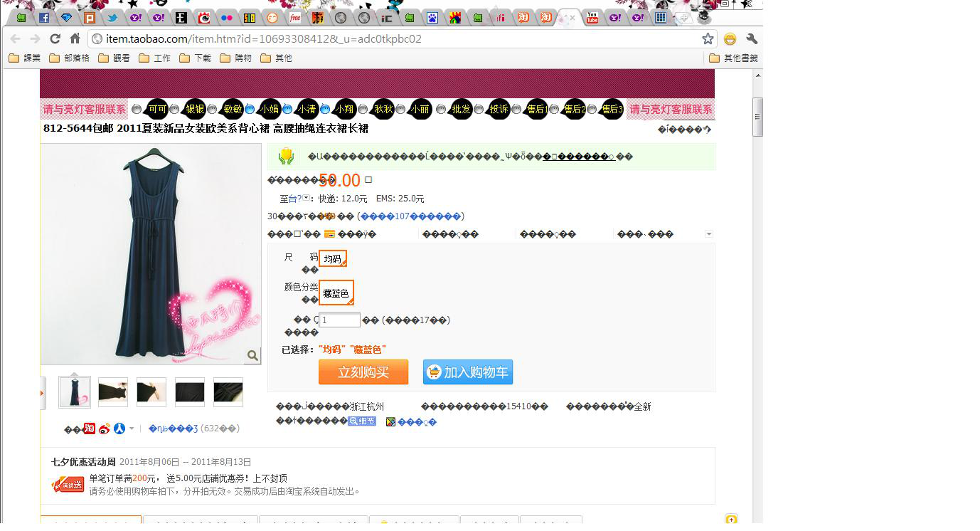Image resolution: width=980 pixels, height=531 pixels.
Task: Contact customer service agent 小娟
Action: [x=269, y=109]
